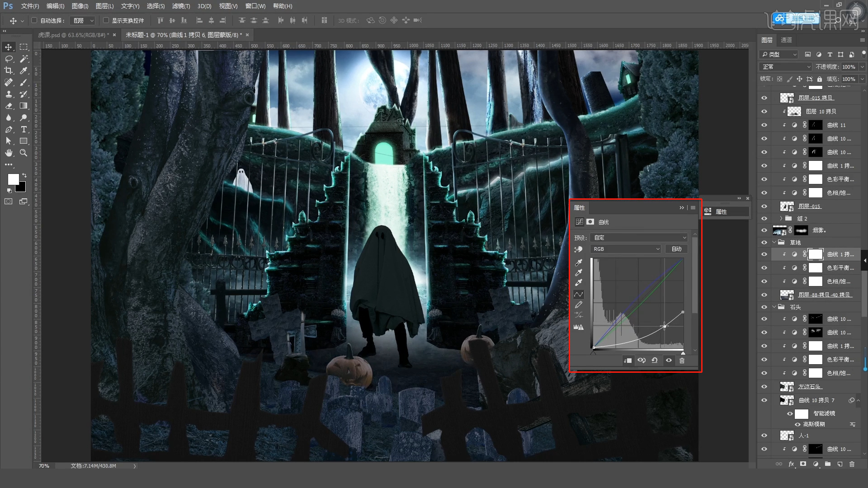This screenshot has width=868, height=488.
Task: Click the 自动 button in curves
Action: tap(676, 249)
